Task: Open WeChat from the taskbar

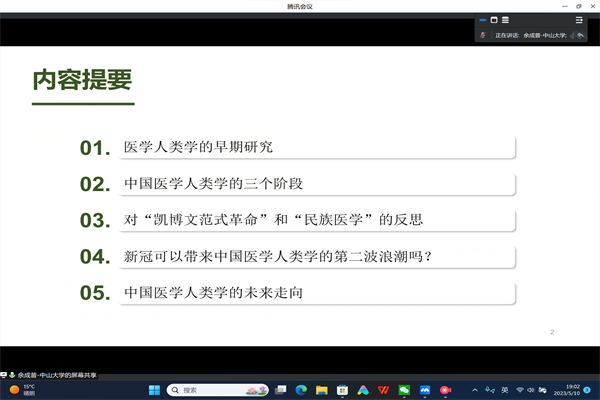Action: point(404,390)
